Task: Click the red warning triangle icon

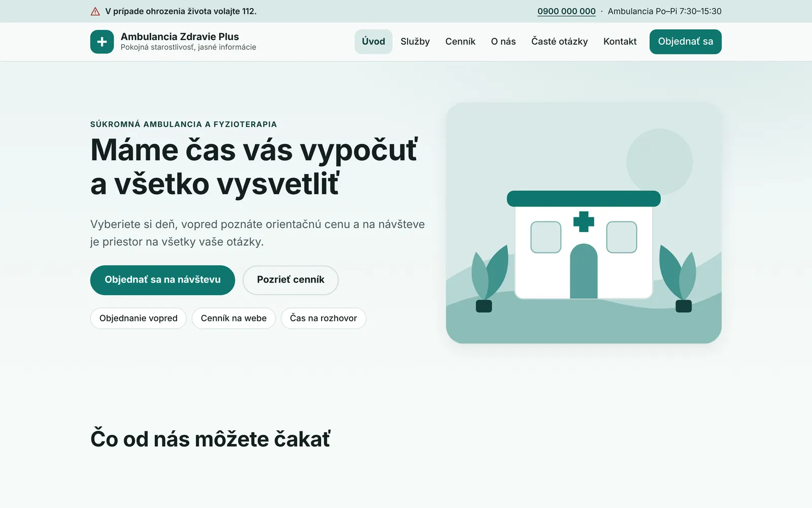Action: tap(95, 11)
